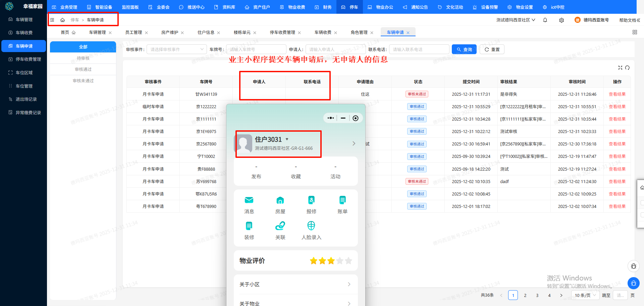Open the settings gear icon in header
The width and height of the screenshot is (644, 306).
[x=561, y=20]
